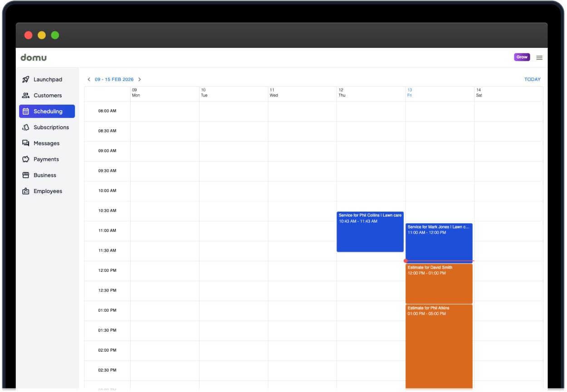The width and height of the screenshot is (567, 392).
Task: Select the Employees menu label
Action: [x=48, y=191]
